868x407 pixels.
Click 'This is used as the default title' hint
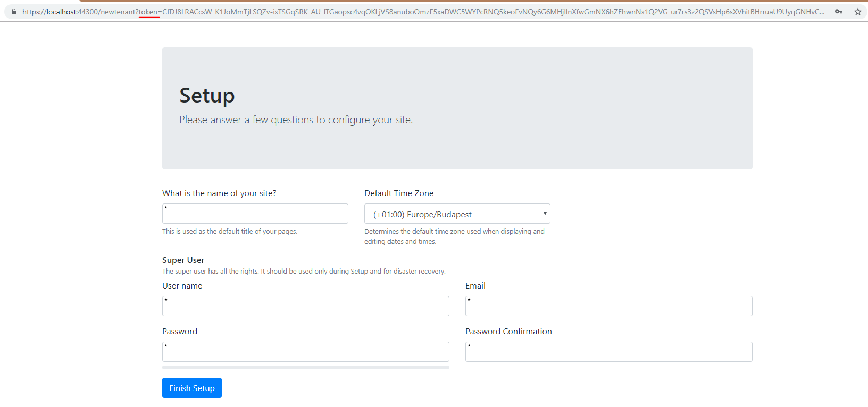[x=230, y=232]
